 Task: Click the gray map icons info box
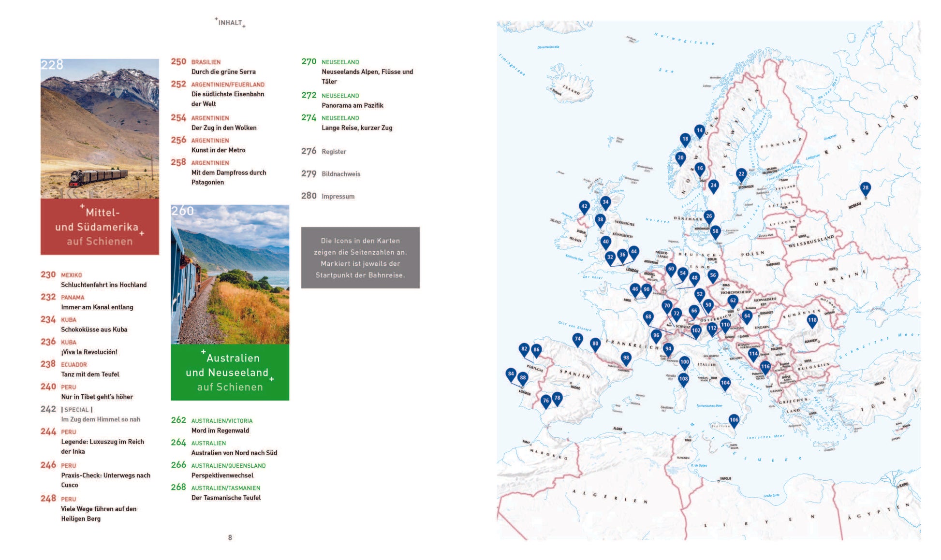(360, 258)
